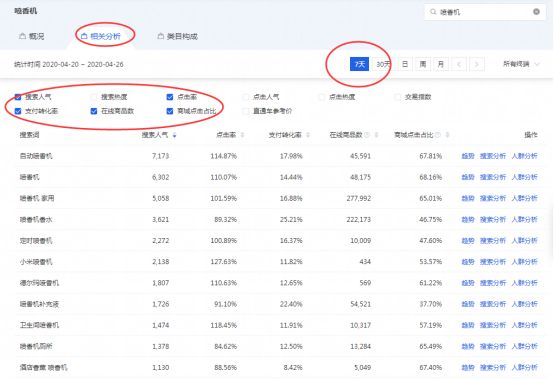Enable the 搜索热度 checkbox

pyautogui.click(x=94, y=97)
